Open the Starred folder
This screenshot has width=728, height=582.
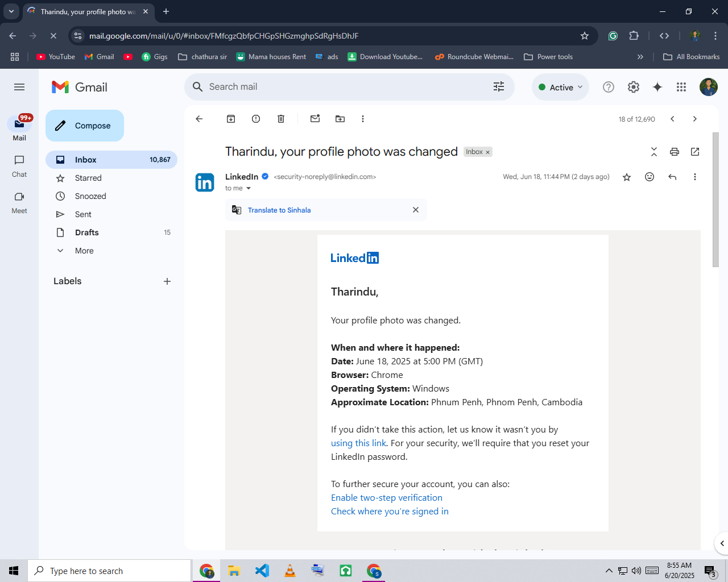tap(111, 178)
